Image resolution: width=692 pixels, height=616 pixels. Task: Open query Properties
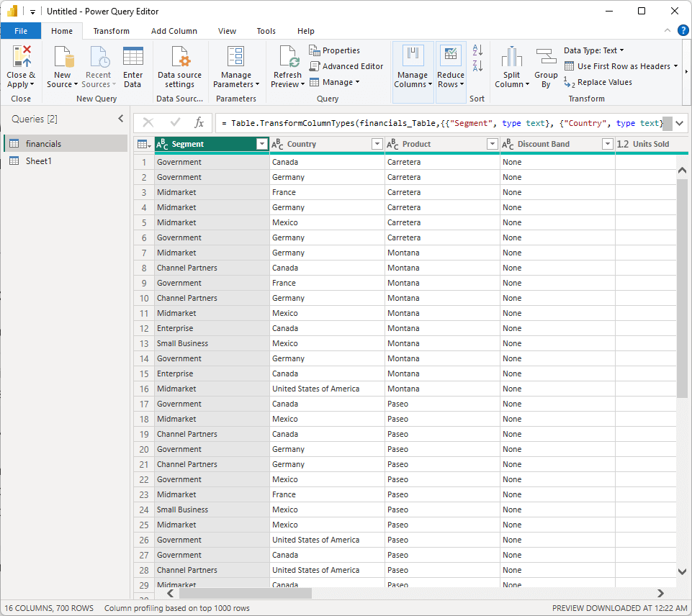pyautogui.click(x=335, y=50)
